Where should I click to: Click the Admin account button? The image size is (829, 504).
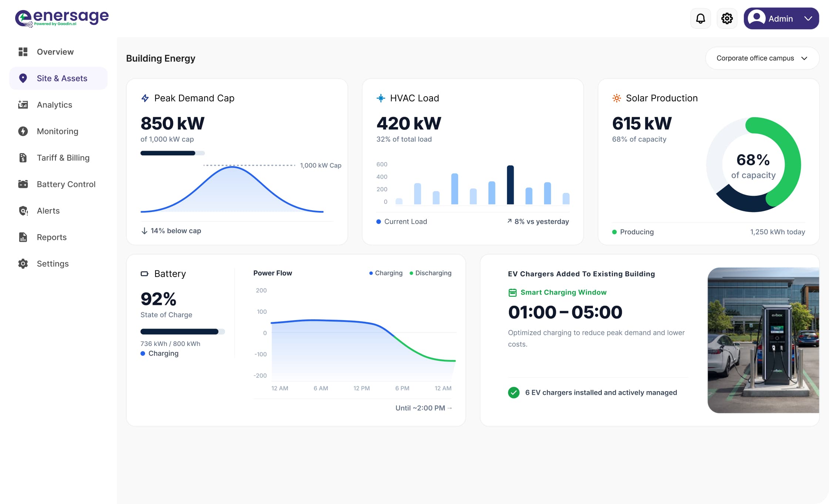tap(781, 19)
